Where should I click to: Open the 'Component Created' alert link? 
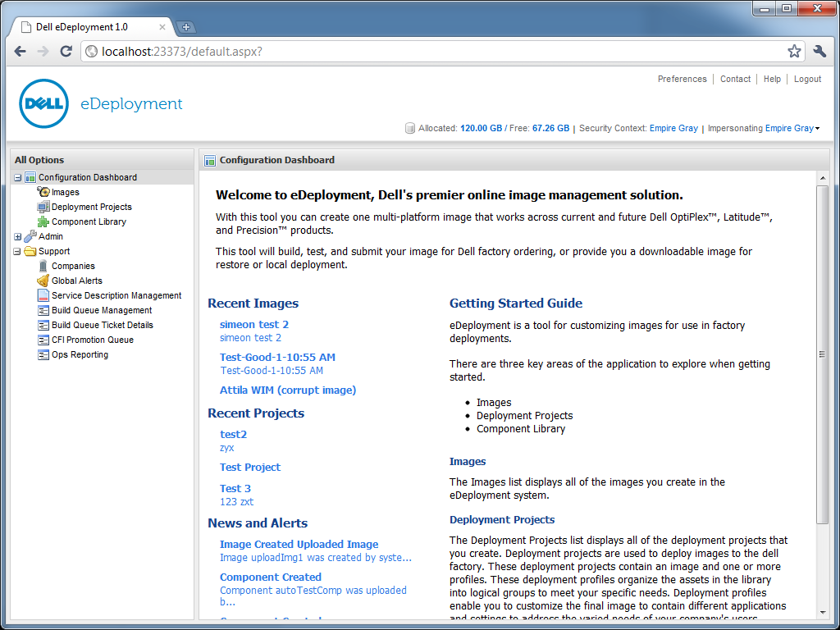click(x=271, y=577)
